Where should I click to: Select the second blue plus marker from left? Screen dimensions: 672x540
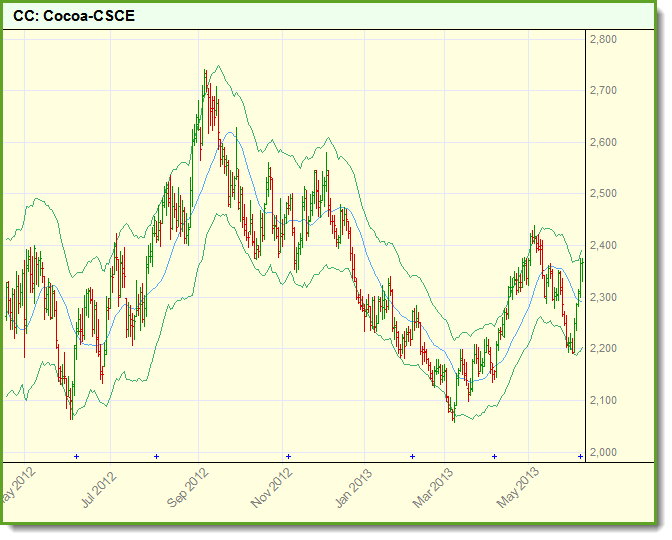[x=157, y=456]
